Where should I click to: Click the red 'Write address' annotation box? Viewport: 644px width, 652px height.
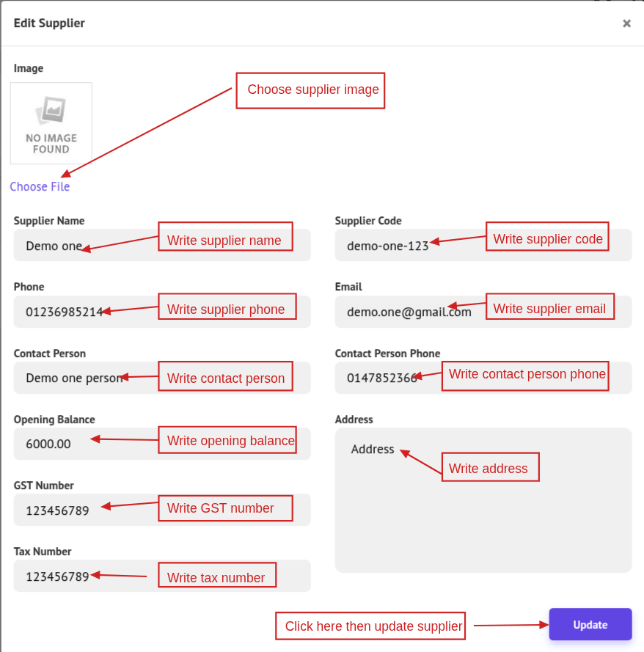(x=490, y=467)
